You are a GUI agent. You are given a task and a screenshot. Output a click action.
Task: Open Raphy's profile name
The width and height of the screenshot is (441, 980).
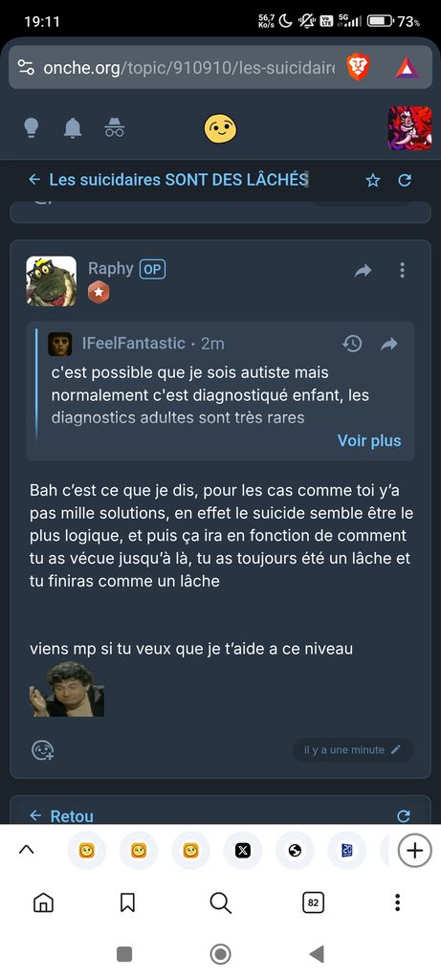point(111,269)
